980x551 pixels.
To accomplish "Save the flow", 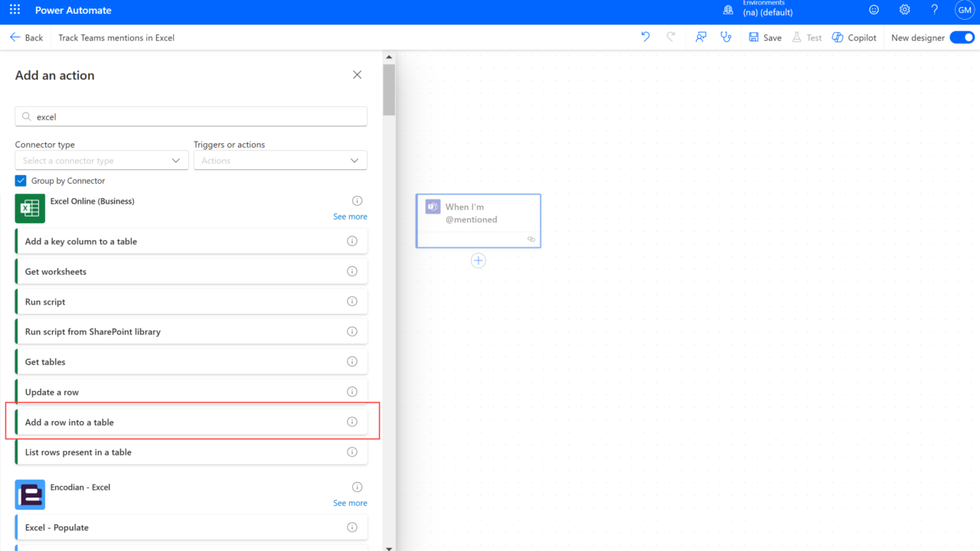I will [765, 37].
